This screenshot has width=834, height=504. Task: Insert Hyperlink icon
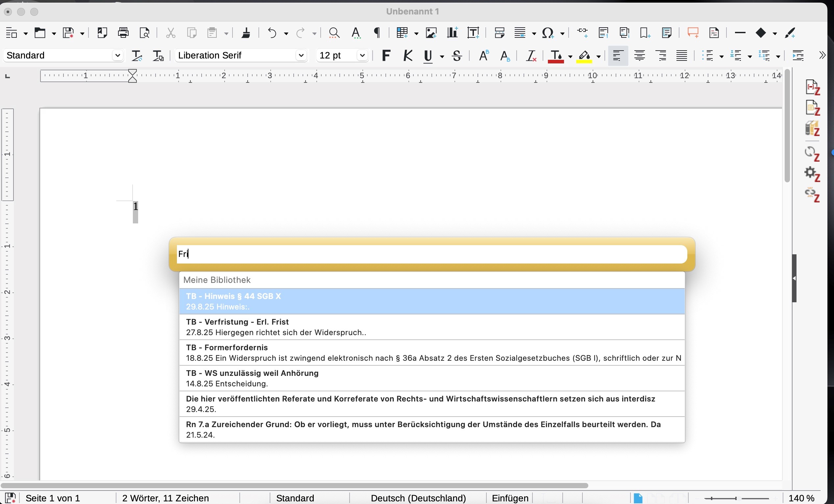tap(582, 33)
